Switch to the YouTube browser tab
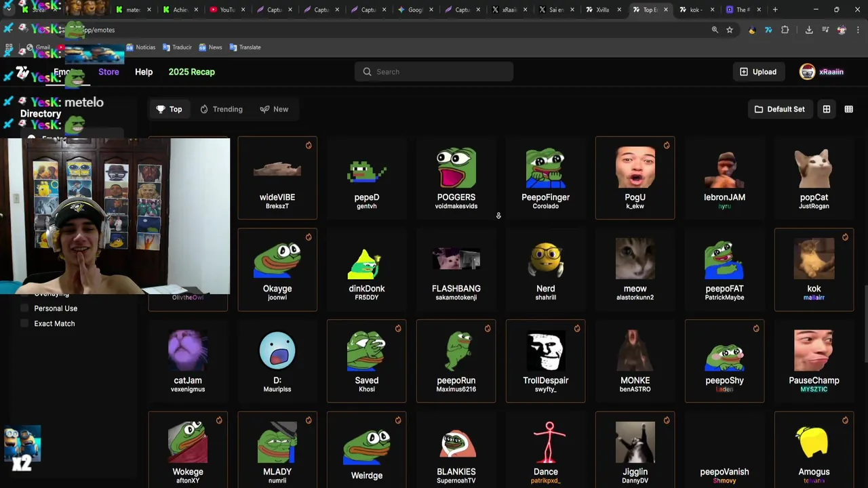 pos(228,9)
